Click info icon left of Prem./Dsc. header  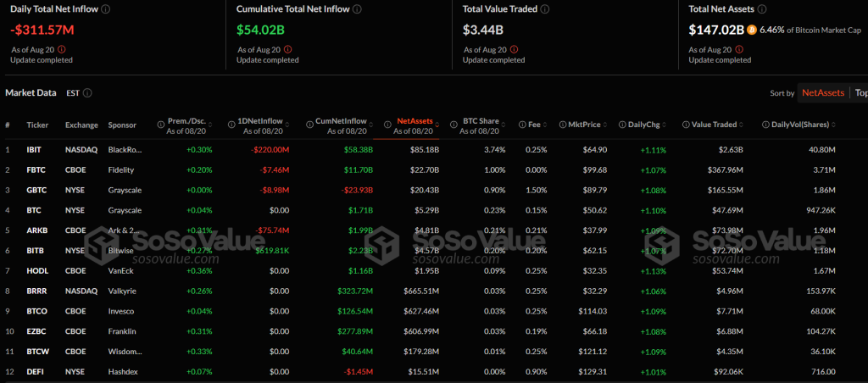coord(162,125)
